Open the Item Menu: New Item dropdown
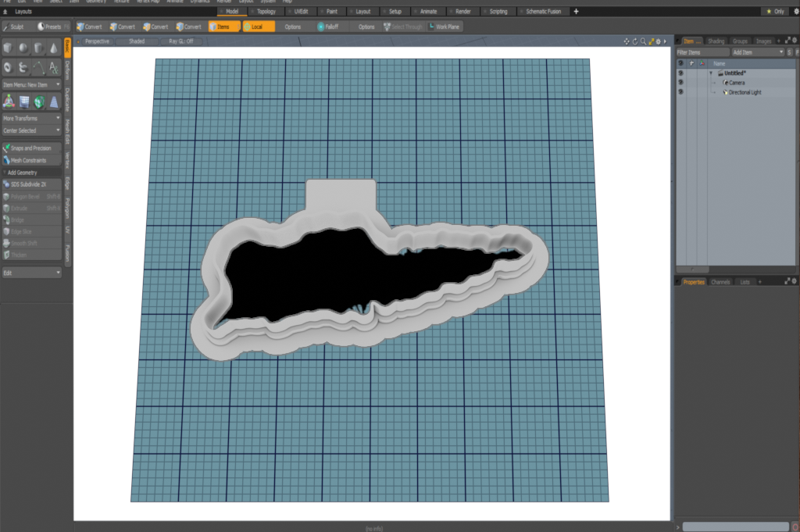The width and height of the screenshot is (800, 532). click(31, 84)
